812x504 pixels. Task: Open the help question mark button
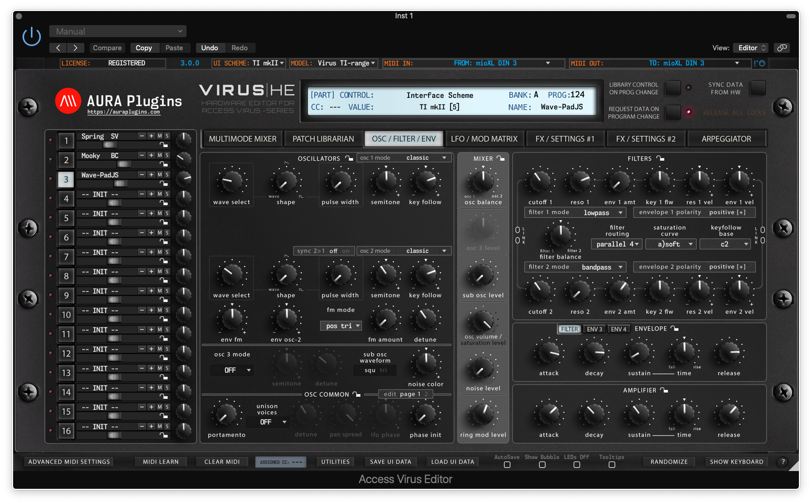(x=783, y=462)
